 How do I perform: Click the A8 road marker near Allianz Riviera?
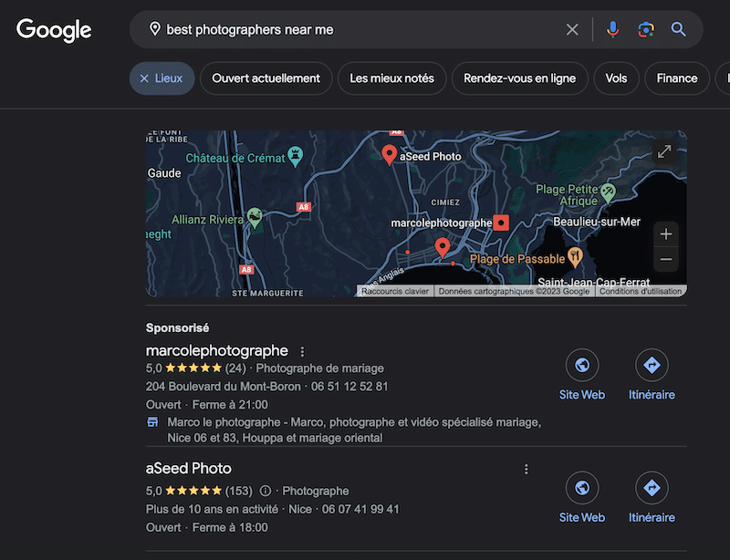coord(304,207)
